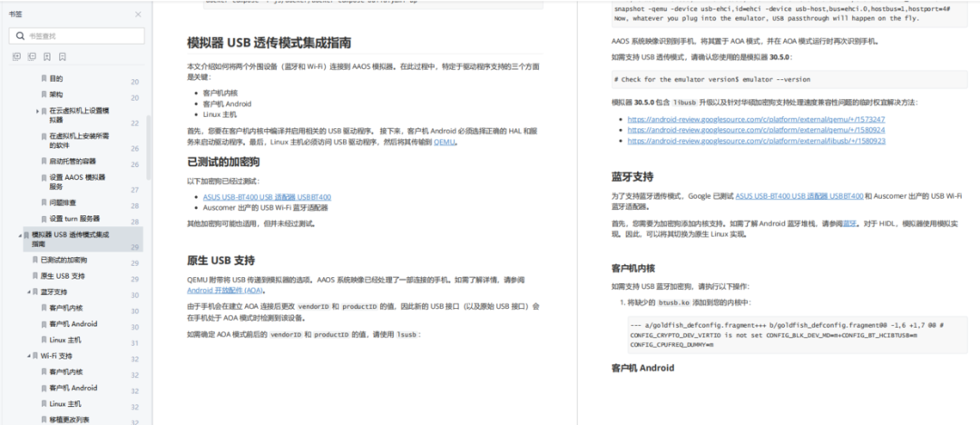Click the bookmarks panel vertical scrollbar
Viewport: 980px width, 425px height.
[x=149, y=148]
